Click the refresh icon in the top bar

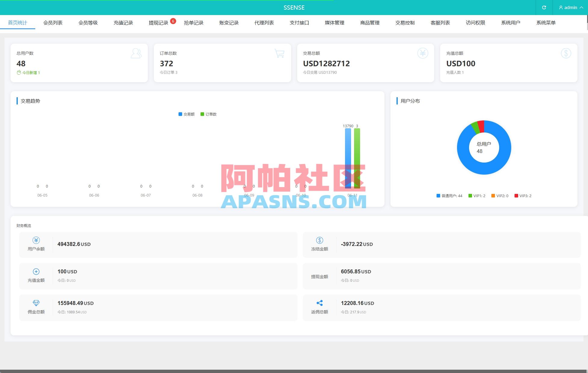[x=544, y=8]
